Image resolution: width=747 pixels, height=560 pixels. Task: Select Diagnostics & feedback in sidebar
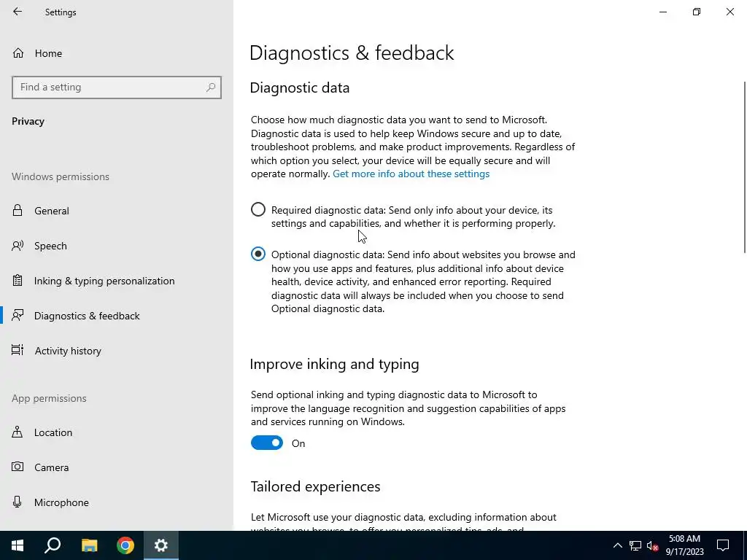87,316
